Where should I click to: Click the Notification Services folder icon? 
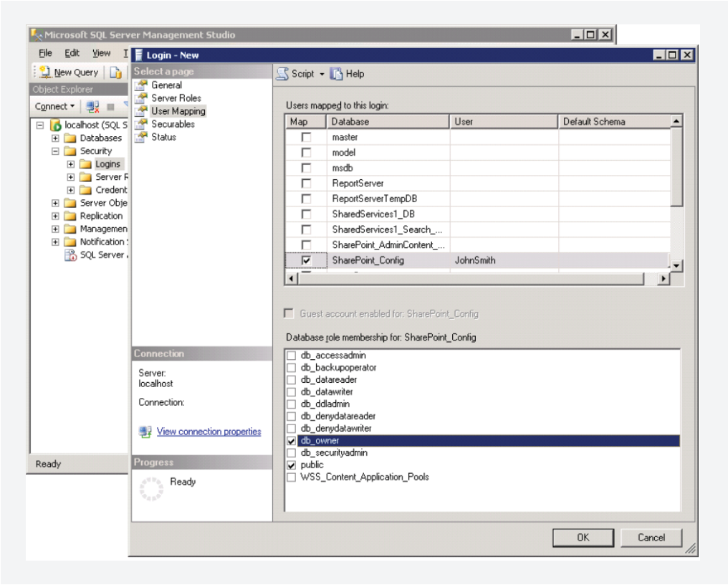coord(70,242)
